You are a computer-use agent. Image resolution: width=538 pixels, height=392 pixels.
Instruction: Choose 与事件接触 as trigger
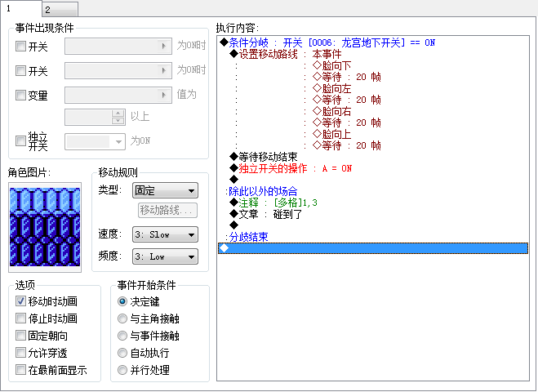122,336
